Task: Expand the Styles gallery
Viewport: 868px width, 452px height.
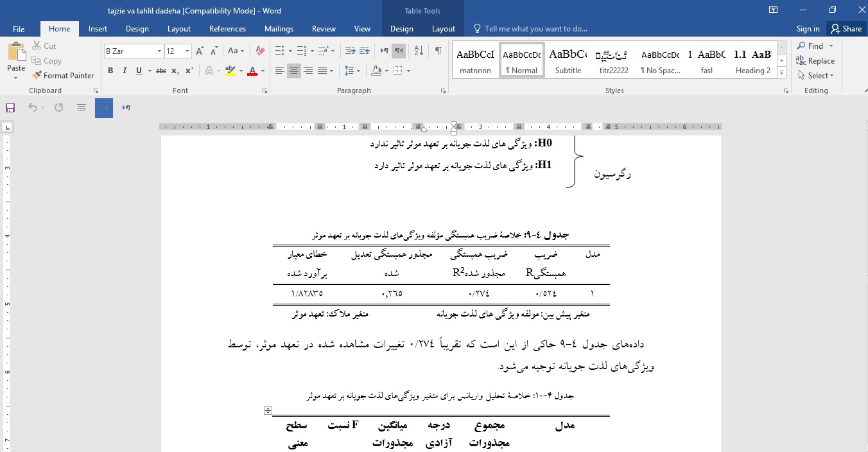Action: point(781,73)
